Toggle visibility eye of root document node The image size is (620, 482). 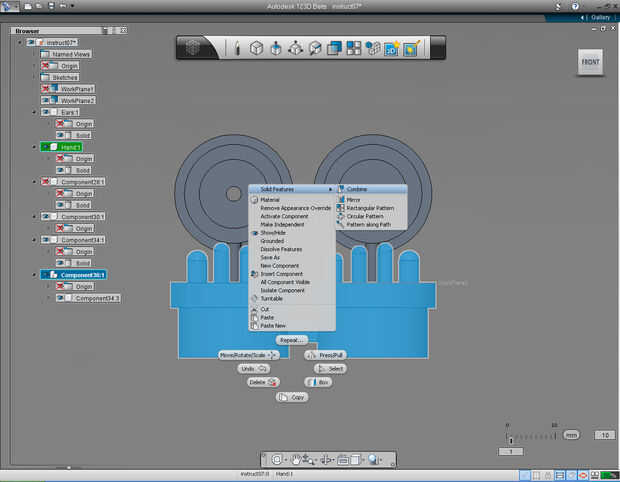[x=31, y=42]
